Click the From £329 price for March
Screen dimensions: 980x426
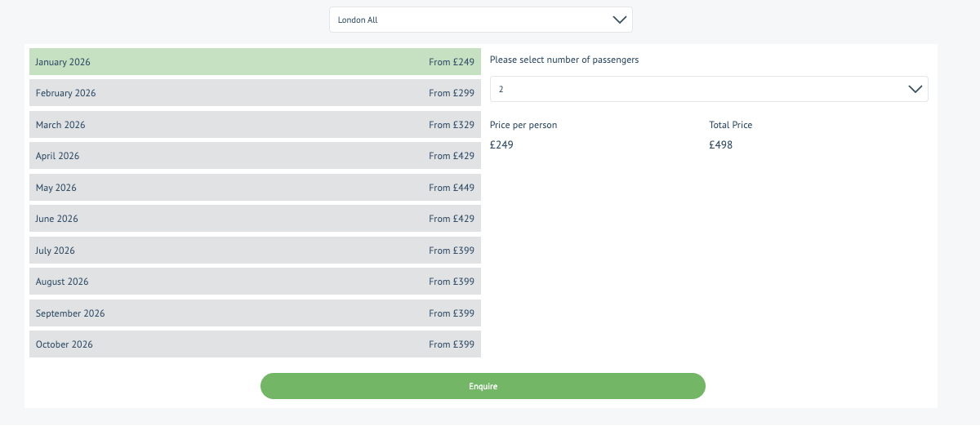[x=451, y=125]
